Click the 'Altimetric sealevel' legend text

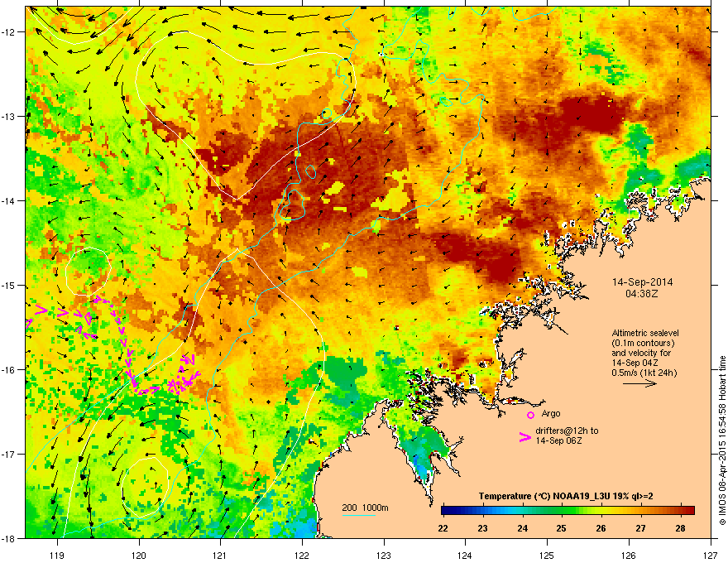[645, 333]
